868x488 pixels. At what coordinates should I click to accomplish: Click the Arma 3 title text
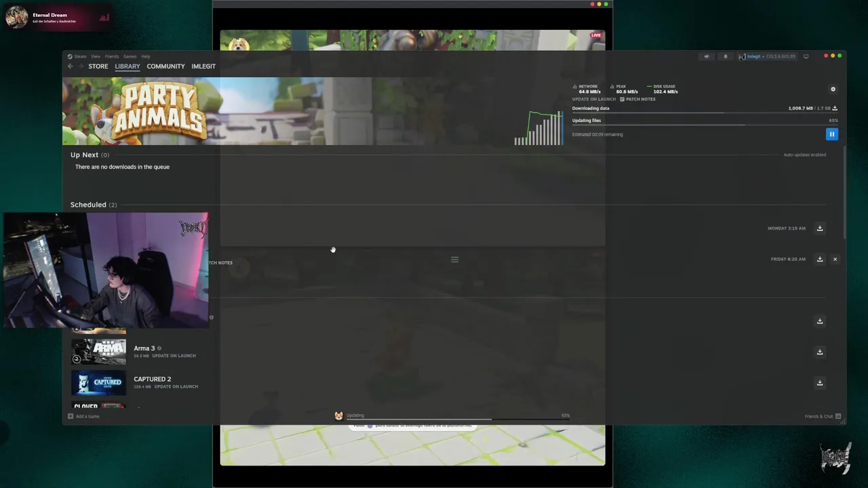tap(144, 348)
